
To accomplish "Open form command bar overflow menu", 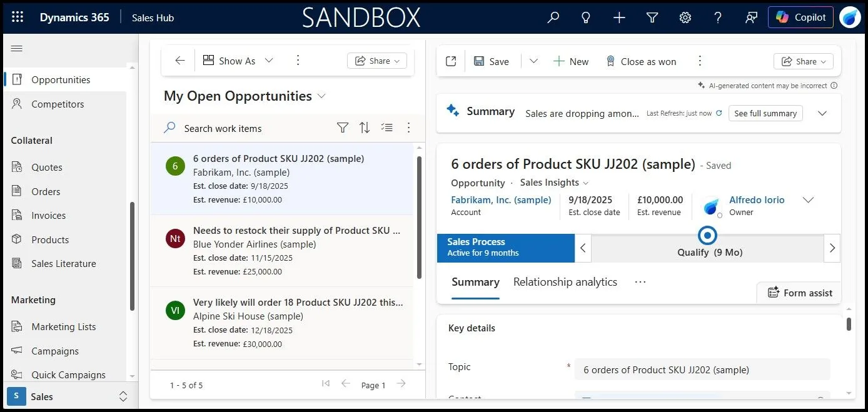I will [x=700, y=61].
